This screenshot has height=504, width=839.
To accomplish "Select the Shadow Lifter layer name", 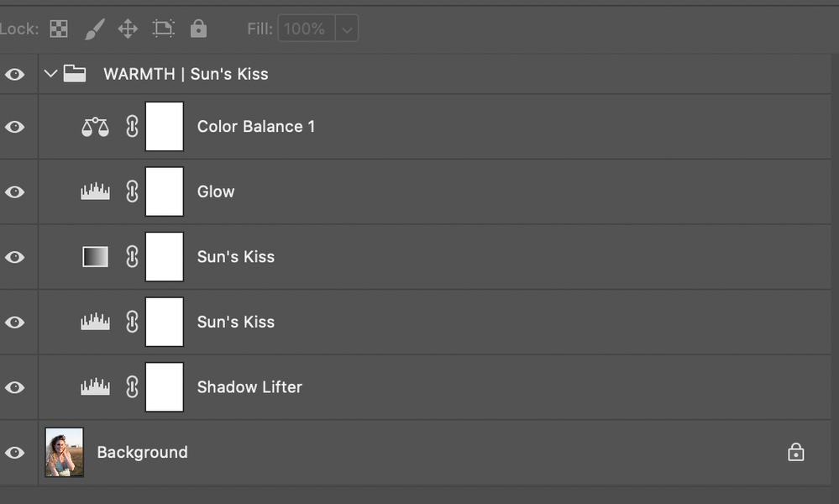I will [x=249, y=387].
